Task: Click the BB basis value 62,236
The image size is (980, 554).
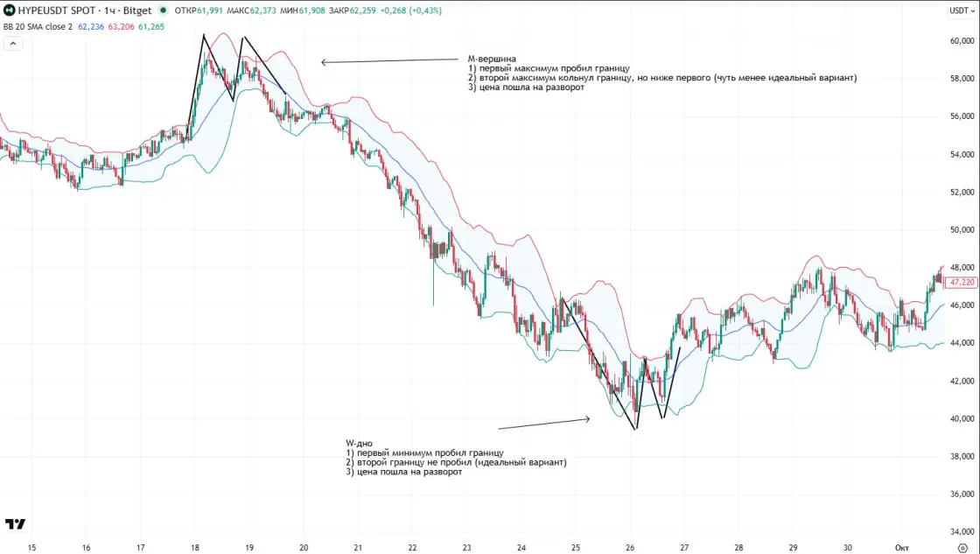Action: 91,27
